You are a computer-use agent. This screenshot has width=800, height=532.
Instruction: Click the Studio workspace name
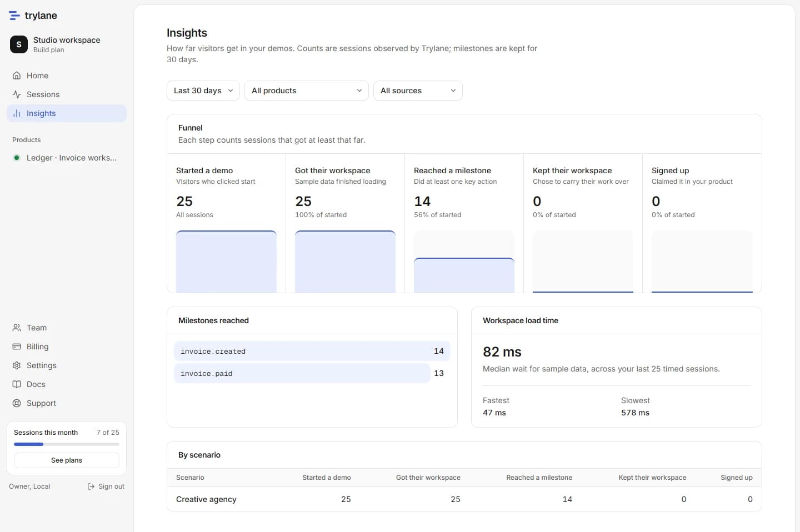click(67, 40)
